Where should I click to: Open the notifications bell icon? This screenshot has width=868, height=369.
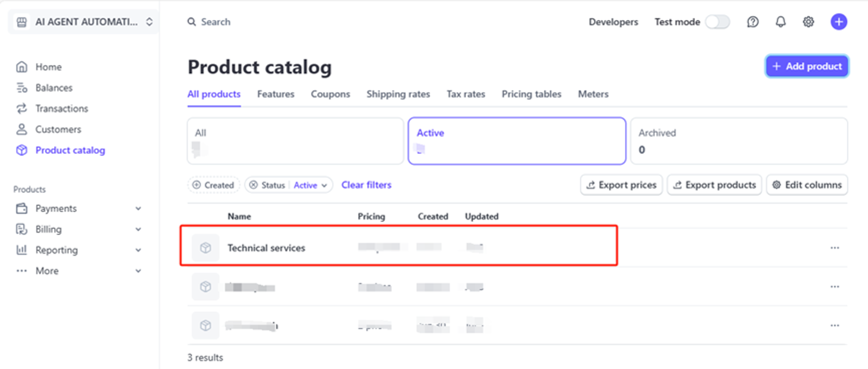click(x=780, y=22)
